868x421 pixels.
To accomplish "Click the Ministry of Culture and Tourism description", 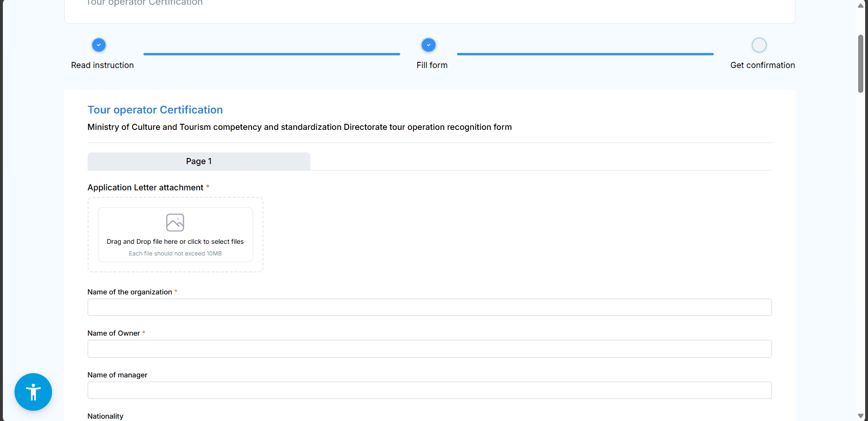I will pos(299,127).
